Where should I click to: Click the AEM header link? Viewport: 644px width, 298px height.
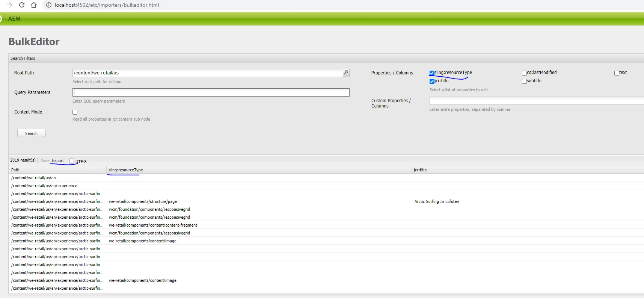[14, 19]
